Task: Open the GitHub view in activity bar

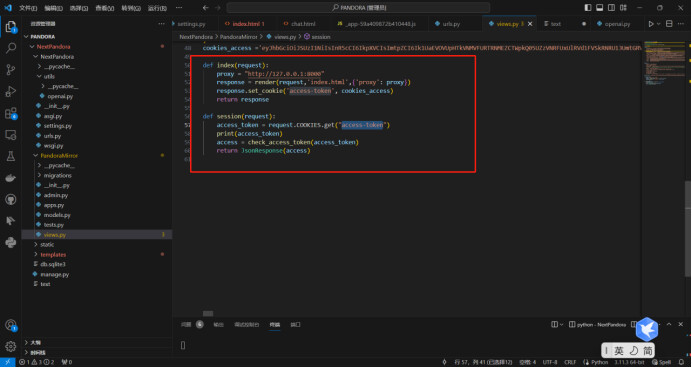Action: tap(11, 199)
